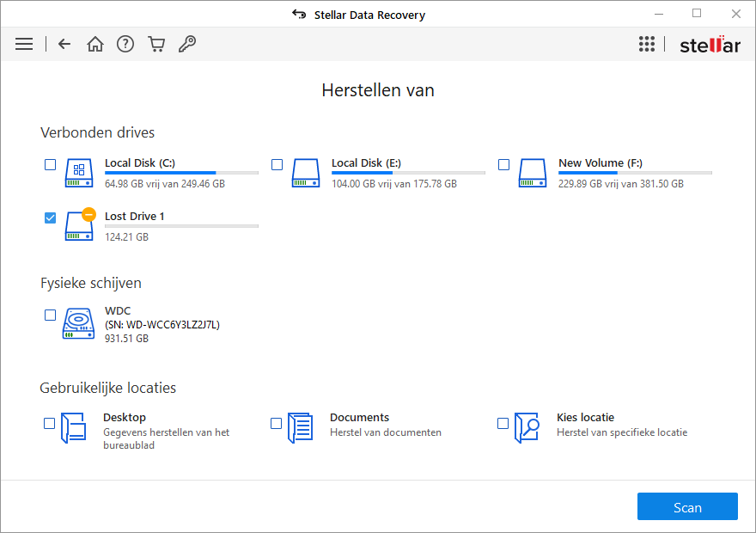
Task: Start recovery with the Scan button
Action: tap(686, 507)
